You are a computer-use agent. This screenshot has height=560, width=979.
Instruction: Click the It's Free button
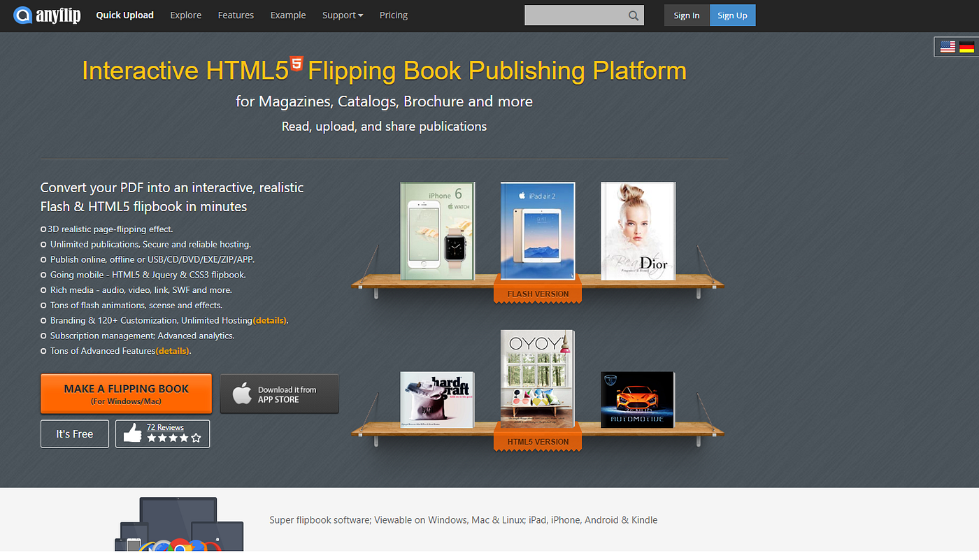[75, 434]
